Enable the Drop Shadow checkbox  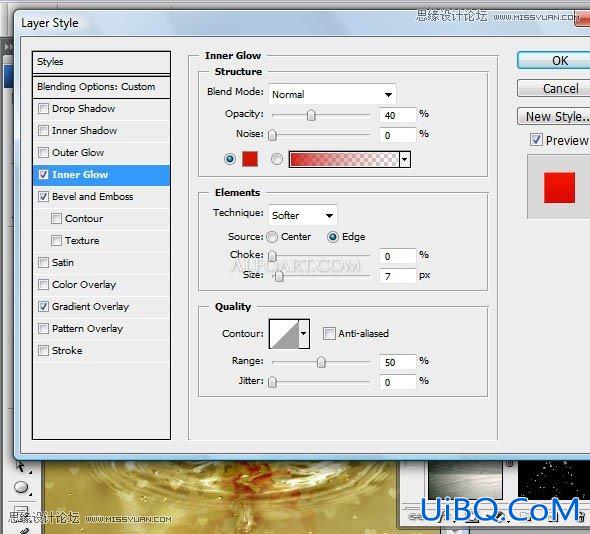[x=43, y=109]
